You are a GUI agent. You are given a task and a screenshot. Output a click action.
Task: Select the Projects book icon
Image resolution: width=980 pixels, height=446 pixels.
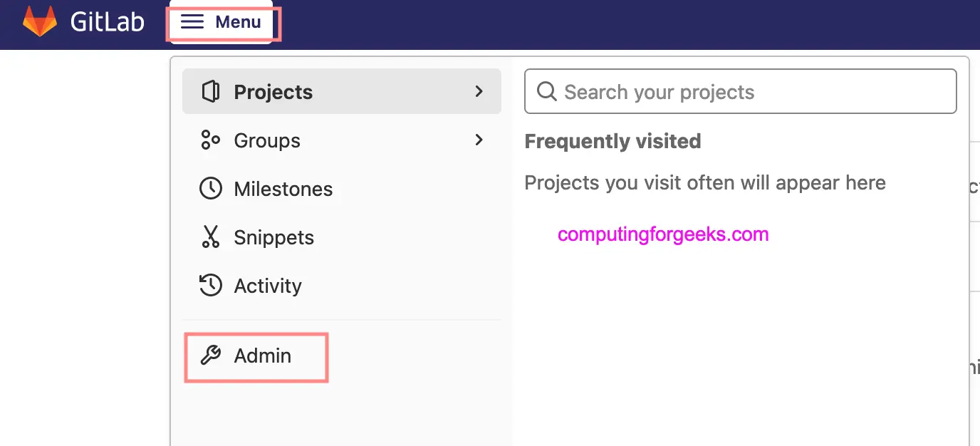tap(210, 91)
